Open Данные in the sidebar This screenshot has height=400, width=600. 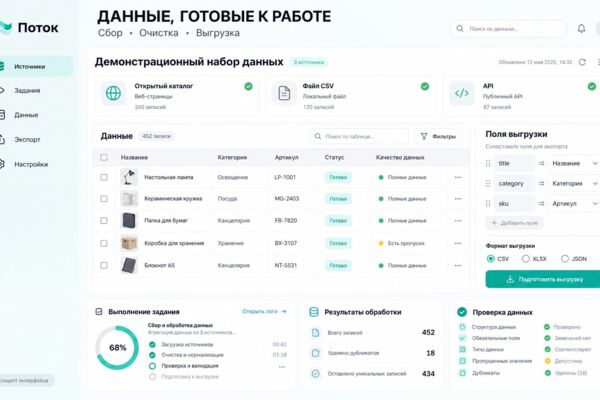click(26, 115)
